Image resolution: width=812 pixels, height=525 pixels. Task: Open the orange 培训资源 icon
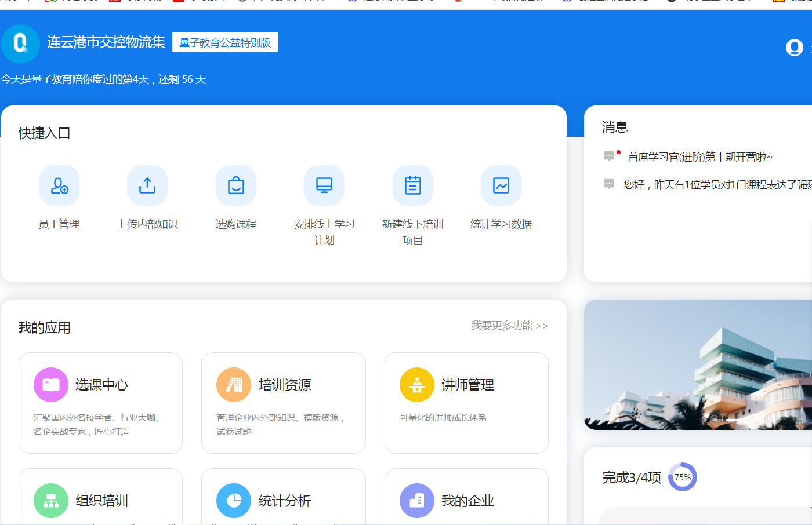coord(234,385)
